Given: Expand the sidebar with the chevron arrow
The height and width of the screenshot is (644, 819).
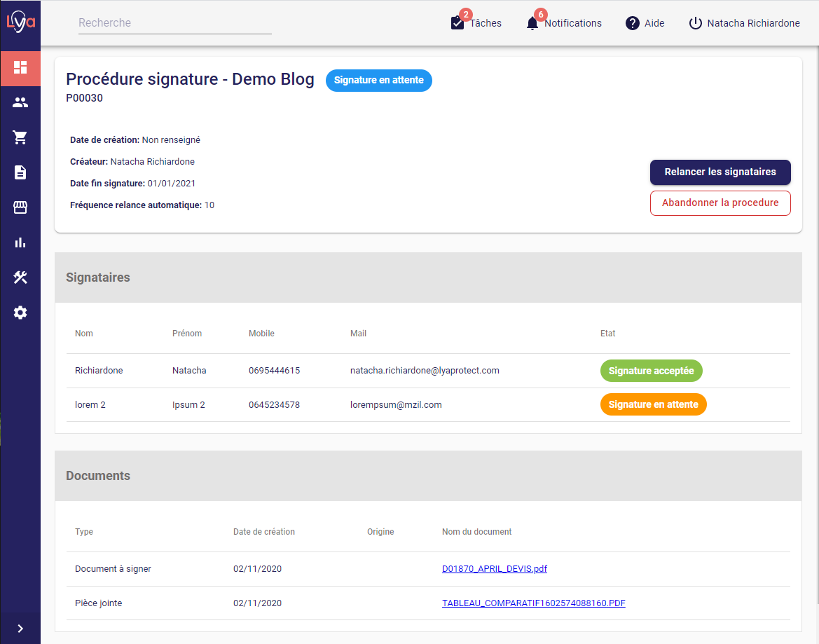Looking at the screenshot, I should coord(20,629).
